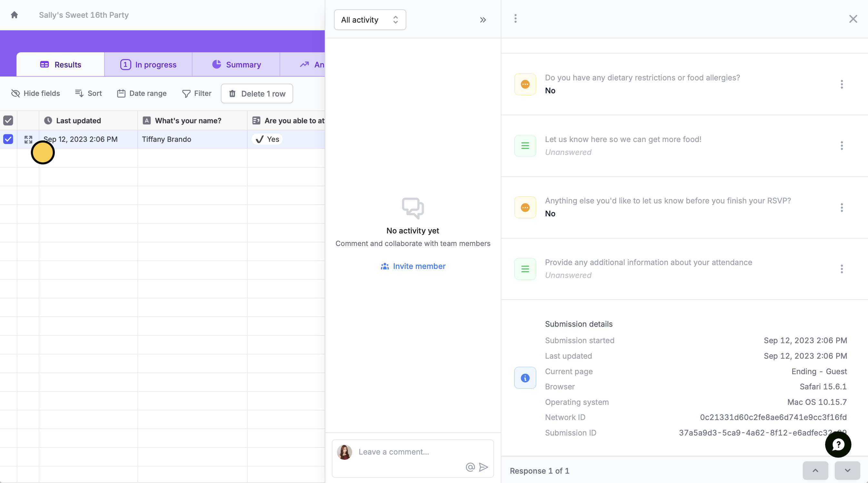Click the Home icon
This screenshot has height=483, width=868.
click(x=14, y=15)
